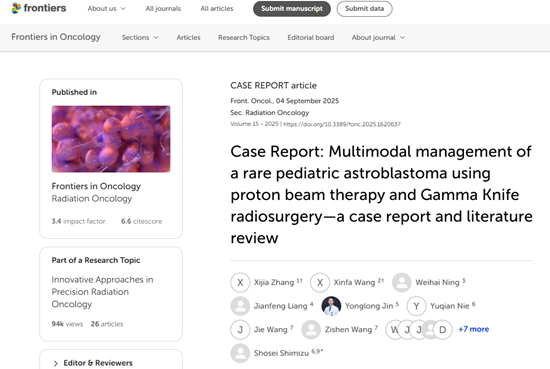Open Radiation Oncology section link in the card
The height and width of the screenshot is (369, 550).
[x=92, y=199]
